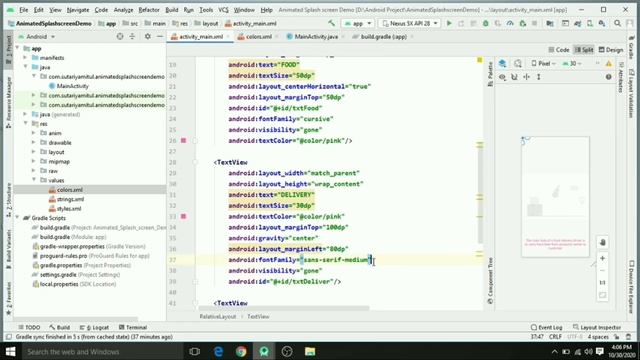Click the pan hand icon in preview
This screenshot has height=360, width=640.
pyautogui.click(x=602, y=242)
